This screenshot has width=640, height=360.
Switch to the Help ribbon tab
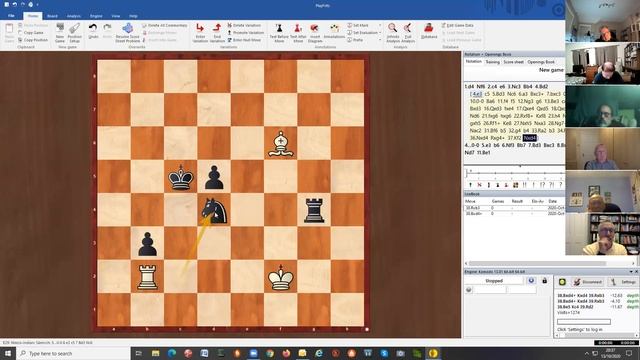tap(133, 16)
